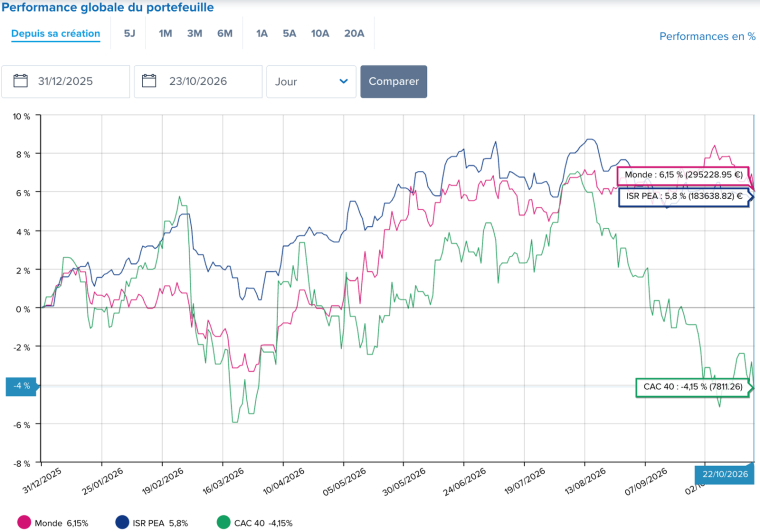The image size is (760, 532).
Task: Click the CAC 40 -4,15 % tooltip label
Action: point(693,387)
